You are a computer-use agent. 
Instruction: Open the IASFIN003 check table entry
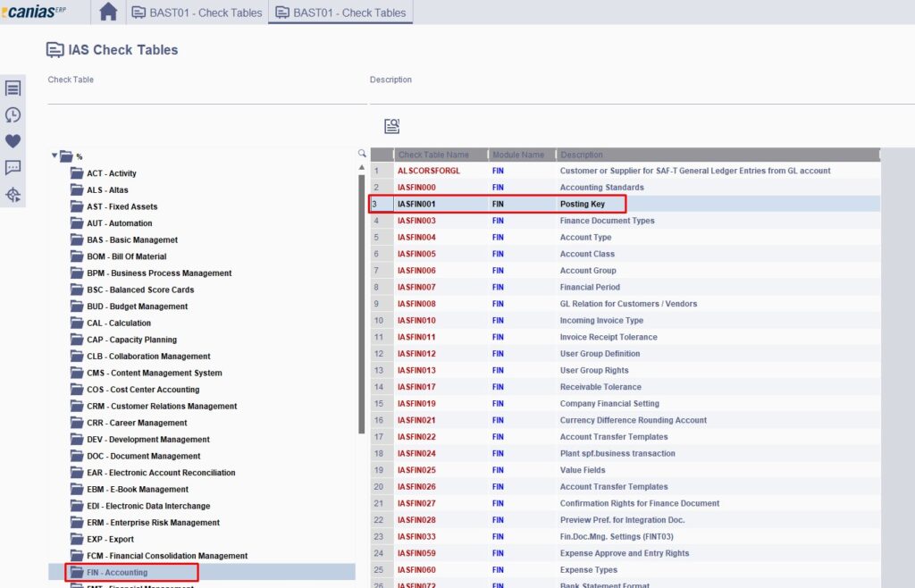(x=416, y=221)
